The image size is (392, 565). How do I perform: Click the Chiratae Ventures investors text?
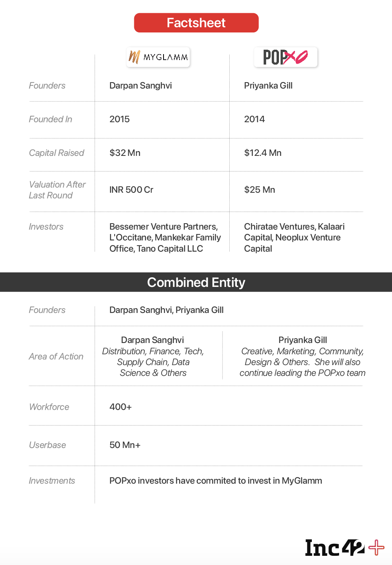[x=294, y=238]
